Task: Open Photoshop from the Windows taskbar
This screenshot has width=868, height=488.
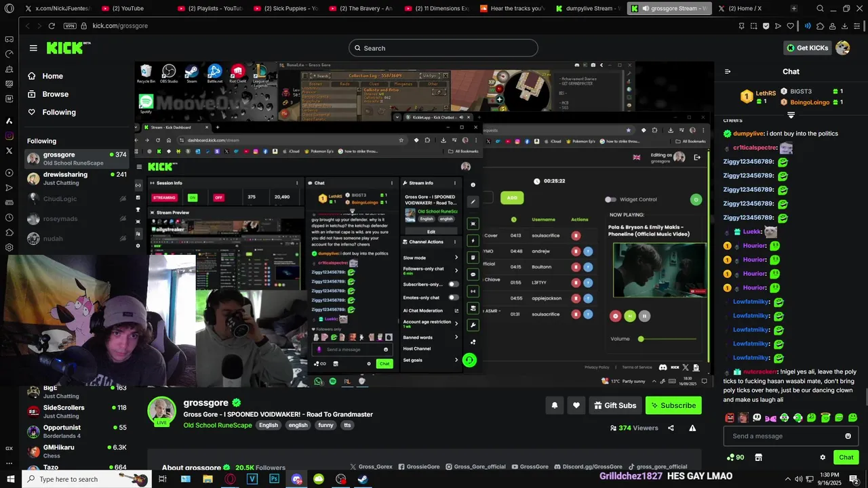Action: 275,479
